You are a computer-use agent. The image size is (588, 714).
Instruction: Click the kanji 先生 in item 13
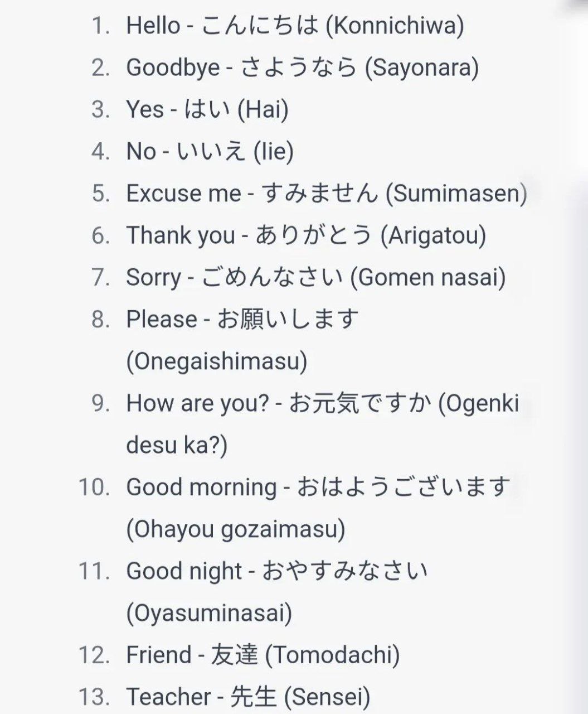[253, 697]
